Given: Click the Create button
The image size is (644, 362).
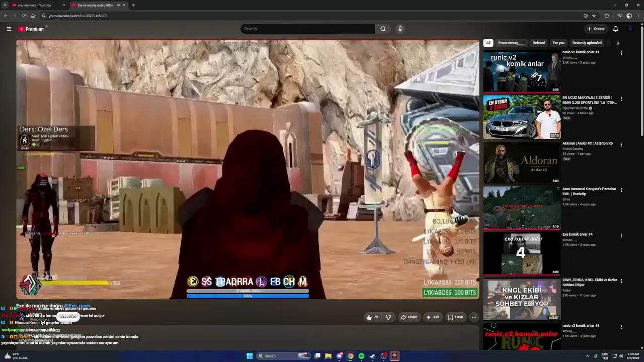Looking at the screenshot, I should click(596, 29).
